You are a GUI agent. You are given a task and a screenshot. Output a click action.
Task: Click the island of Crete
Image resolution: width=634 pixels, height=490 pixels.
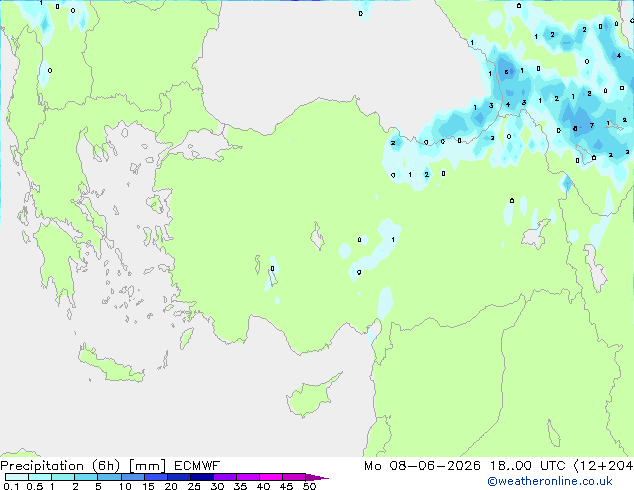[110, 365]
